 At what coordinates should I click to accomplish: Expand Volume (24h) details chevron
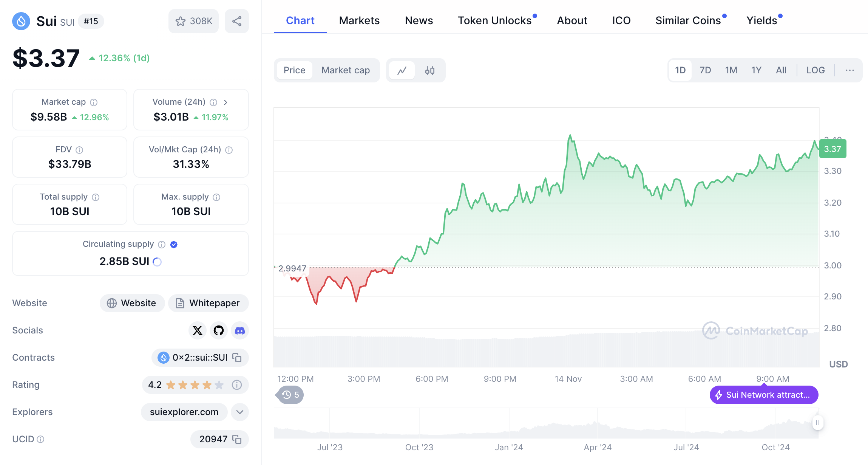pos(225,102)
